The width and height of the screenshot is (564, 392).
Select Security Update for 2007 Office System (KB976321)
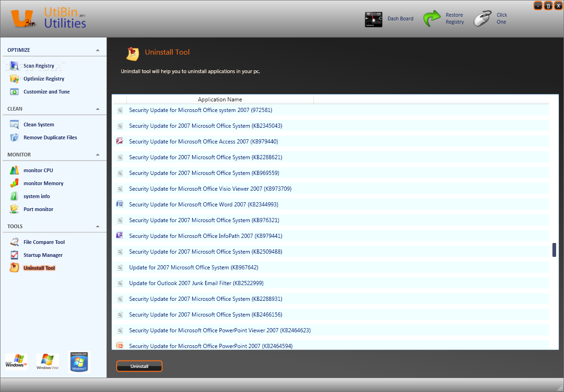tap(204, 220)
